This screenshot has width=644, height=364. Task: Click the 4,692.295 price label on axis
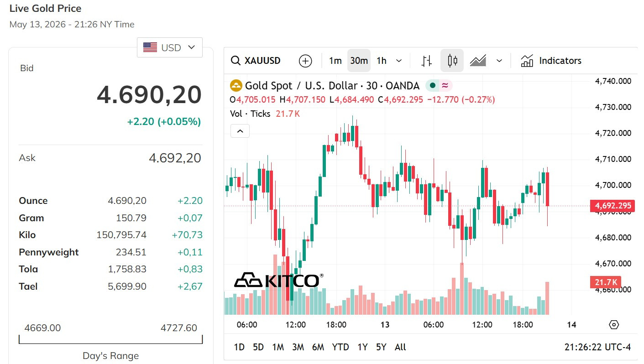[x=613, y=206]
